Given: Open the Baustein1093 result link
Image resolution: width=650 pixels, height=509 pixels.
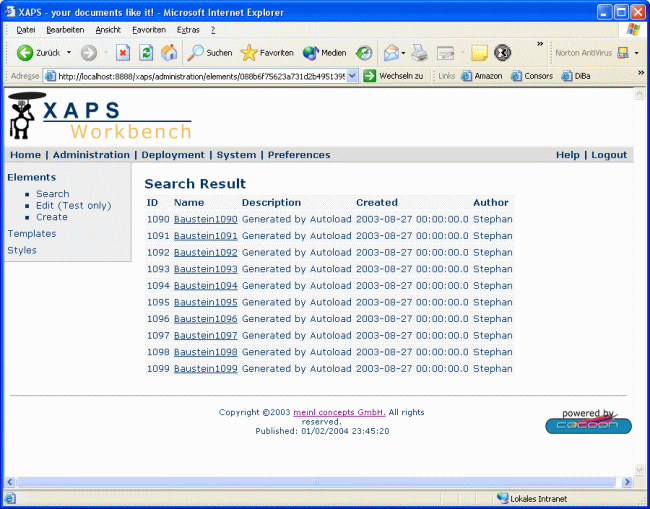Looking at the screenshot, I should point(206,269).
